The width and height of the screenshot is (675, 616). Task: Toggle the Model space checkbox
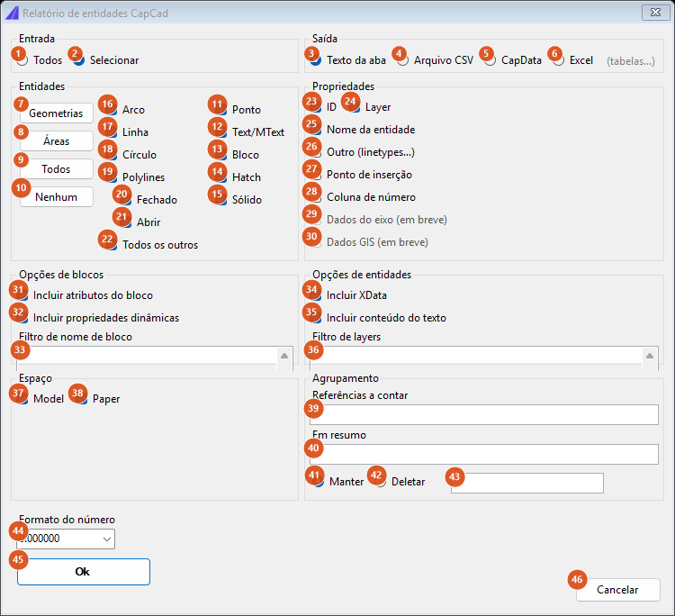coord(22,399)
